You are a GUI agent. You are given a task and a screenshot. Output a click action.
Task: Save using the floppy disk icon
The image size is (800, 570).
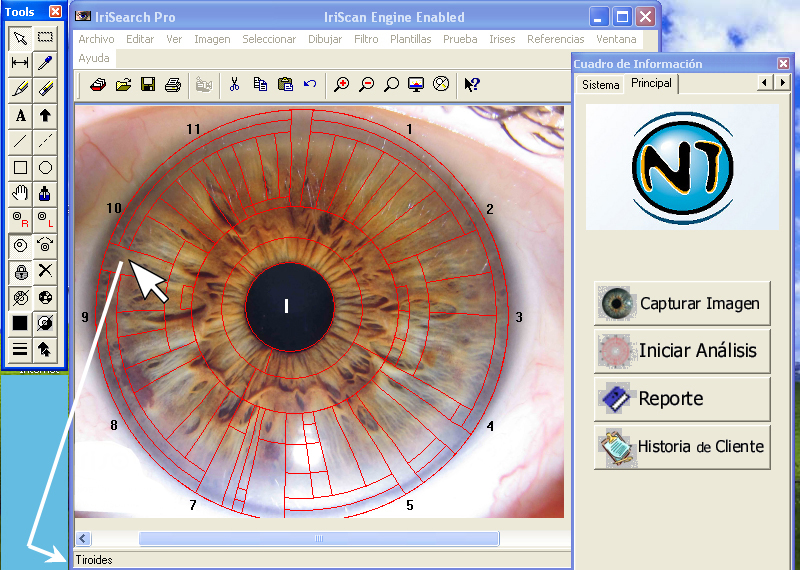coord(148,85)
